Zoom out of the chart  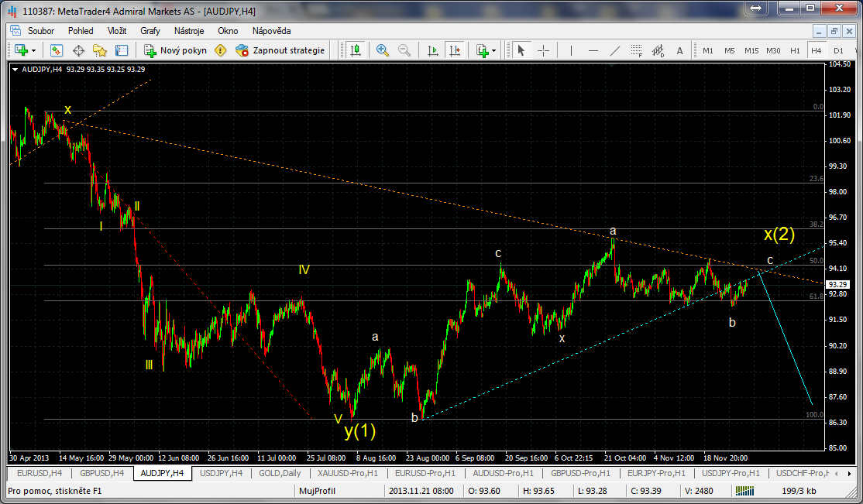pyautogui.click(x=404, y=50)
